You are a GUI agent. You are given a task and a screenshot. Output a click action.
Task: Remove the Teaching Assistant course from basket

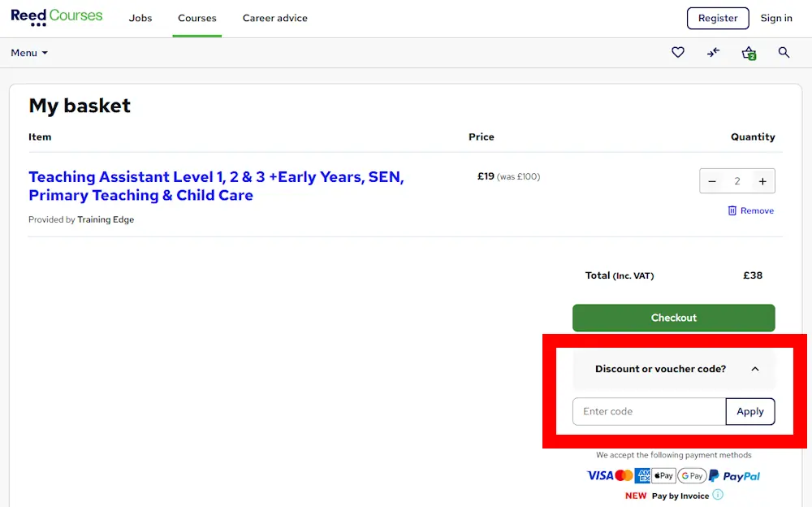pyautogui.click(x=751, y=210)
